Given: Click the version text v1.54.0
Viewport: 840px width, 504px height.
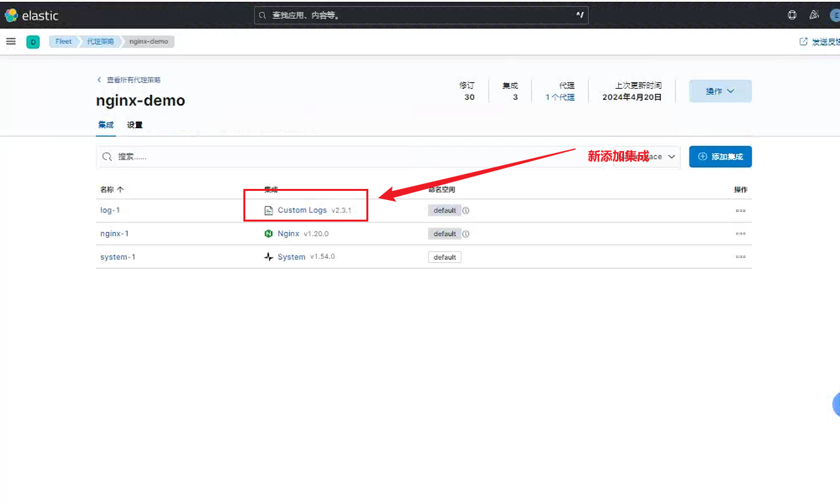Looking at the screenshot, I should 323,257.
